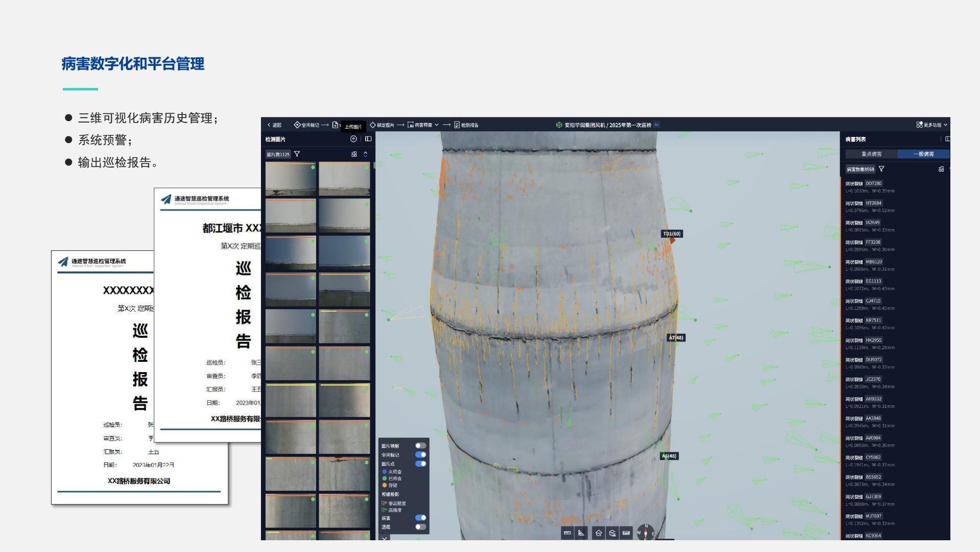The width and height of the screenshot is (980, 552).
Task: Expand the 更多功能 dropdown
Action: coord(932,125)
